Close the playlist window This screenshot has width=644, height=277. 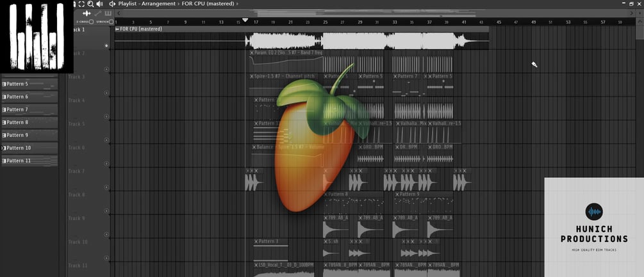tap(639, 4)
